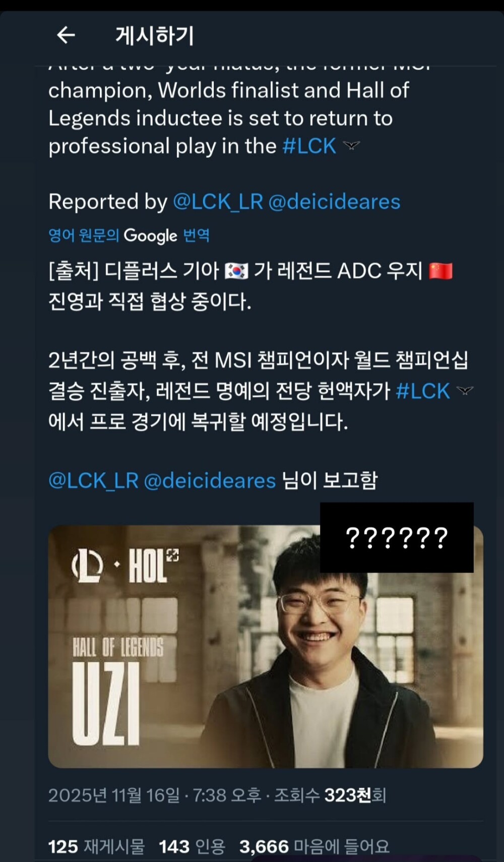
Task: Tap the black ?????? overlay box
Action: (x=397, y=537)
